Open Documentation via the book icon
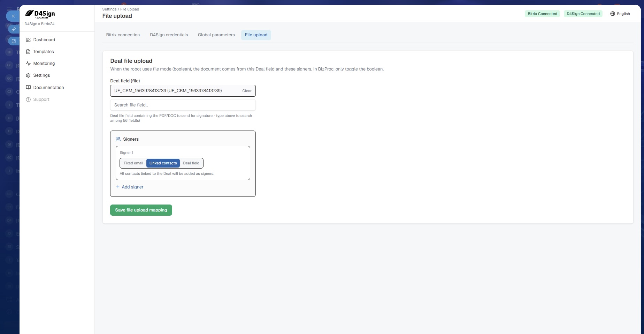Viewport: 644px width, 334px height. click(x=28, y=88)
